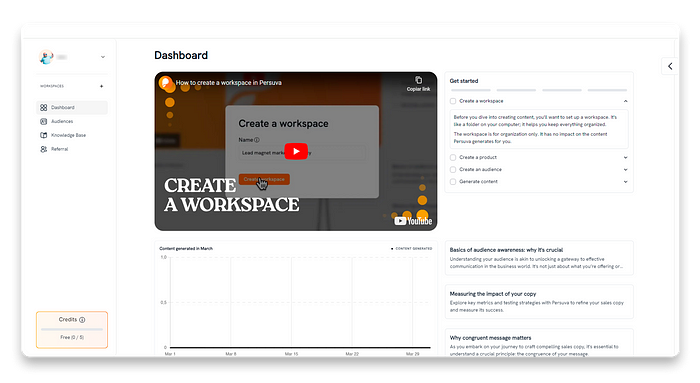The height and width of the screenshot is (383, 700).
Task: Open 'Basics of audience awareness' article
Action: [539, 258]
